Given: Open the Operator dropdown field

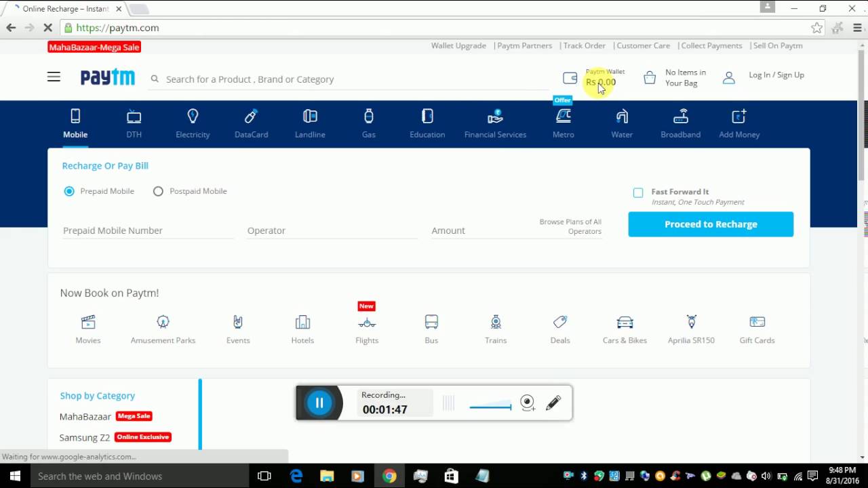Looking at the screenshot, I should 332,230.
